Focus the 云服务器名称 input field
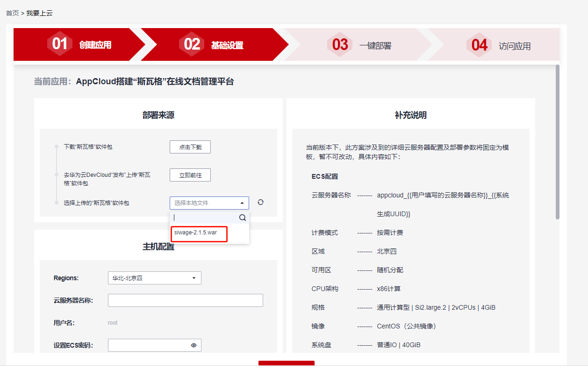Screen dimensions: 588x371 (x=186, y=300)
